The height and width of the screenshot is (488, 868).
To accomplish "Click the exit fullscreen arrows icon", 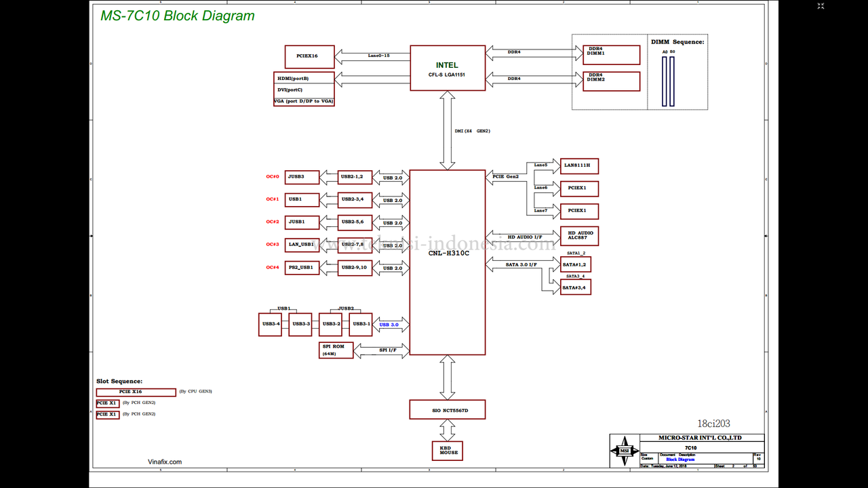I will click(821, 6).
